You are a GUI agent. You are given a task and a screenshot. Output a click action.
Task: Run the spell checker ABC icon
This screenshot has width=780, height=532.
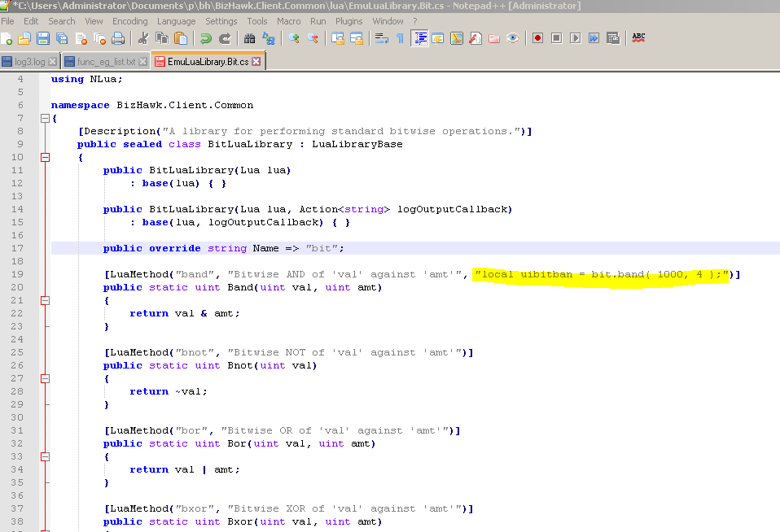tap(638, 37)
